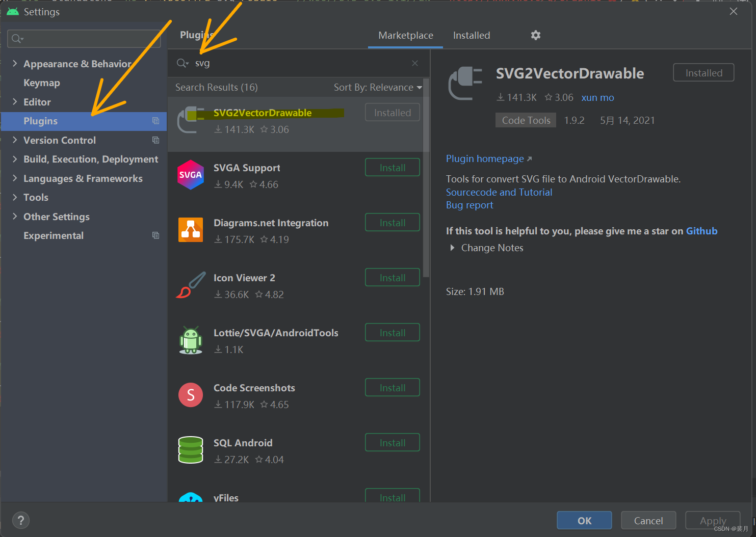
Task: Select the Lottie/SVGA/AndroidTools android icon
Action: (191, 340)
